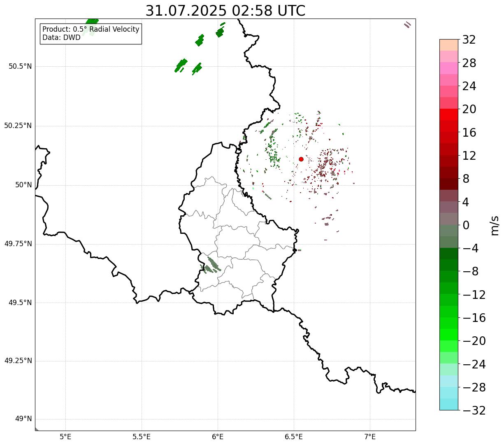Click the colorbar tick label −4
504x445 pixels.
471,248
